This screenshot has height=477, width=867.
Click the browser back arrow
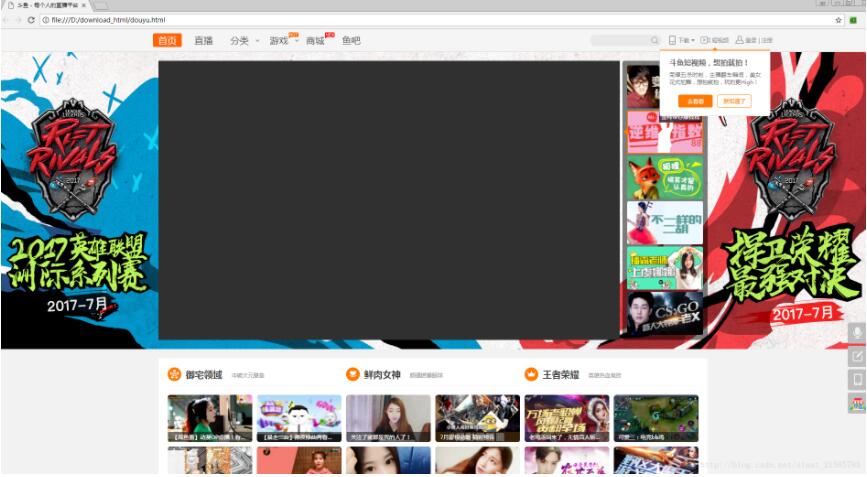[x=7, y=20]
